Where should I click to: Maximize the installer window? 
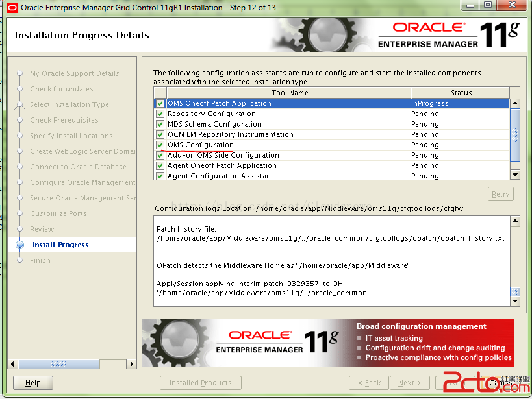point(488,5)
